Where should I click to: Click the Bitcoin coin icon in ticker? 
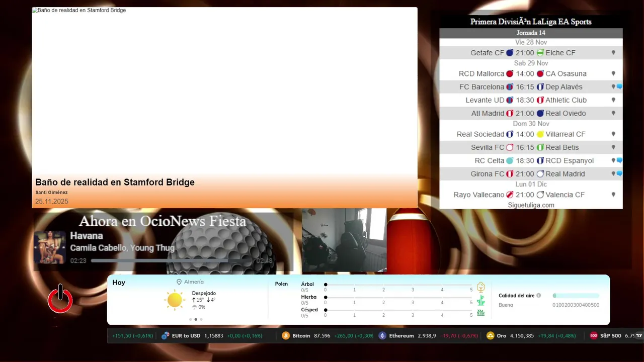click(x=286, y=336)
